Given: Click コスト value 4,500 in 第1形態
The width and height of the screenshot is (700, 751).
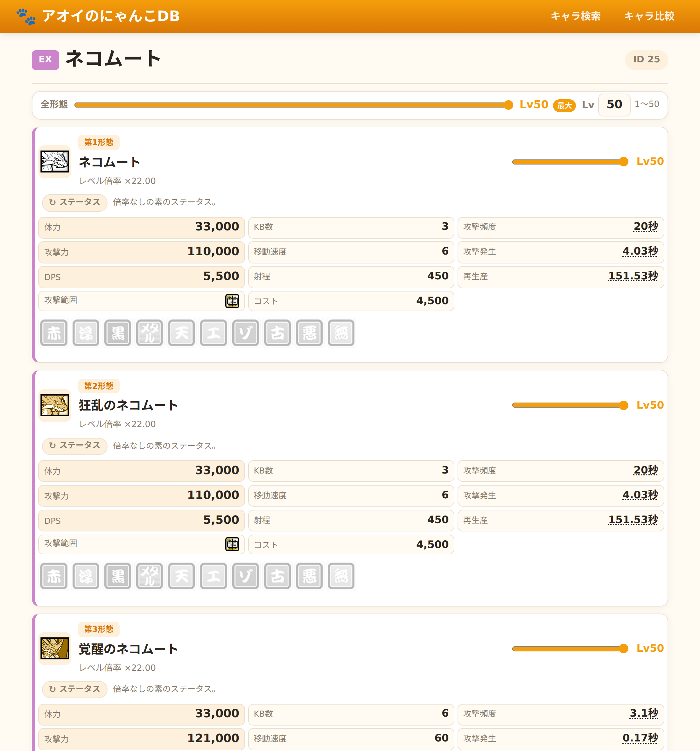Looking at the screenshot, I should pos(432,301).
